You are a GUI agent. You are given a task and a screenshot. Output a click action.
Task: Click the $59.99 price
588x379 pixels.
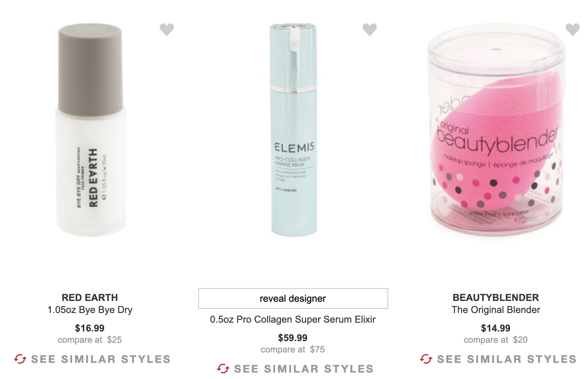click(x=293, y=338)
